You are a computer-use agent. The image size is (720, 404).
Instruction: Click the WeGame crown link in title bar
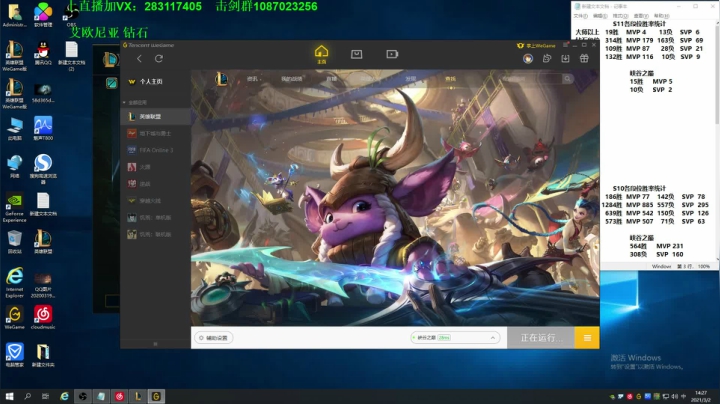point(536,45)
